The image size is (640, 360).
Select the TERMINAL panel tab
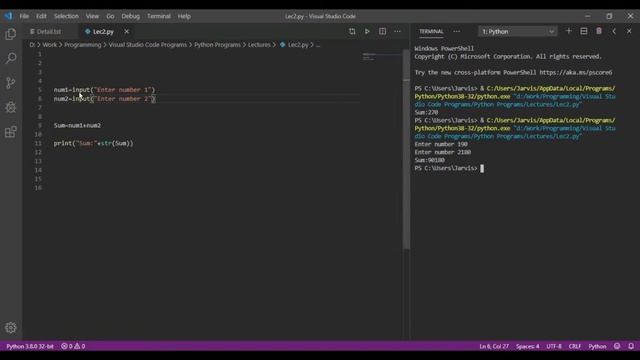tap(431, 31)
